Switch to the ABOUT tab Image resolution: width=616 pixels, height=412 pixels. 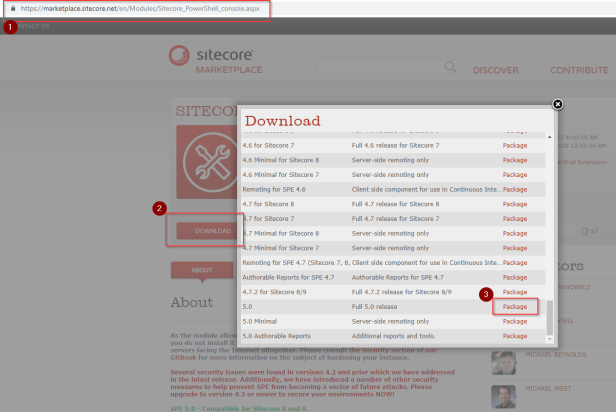(x=202, y=269)
